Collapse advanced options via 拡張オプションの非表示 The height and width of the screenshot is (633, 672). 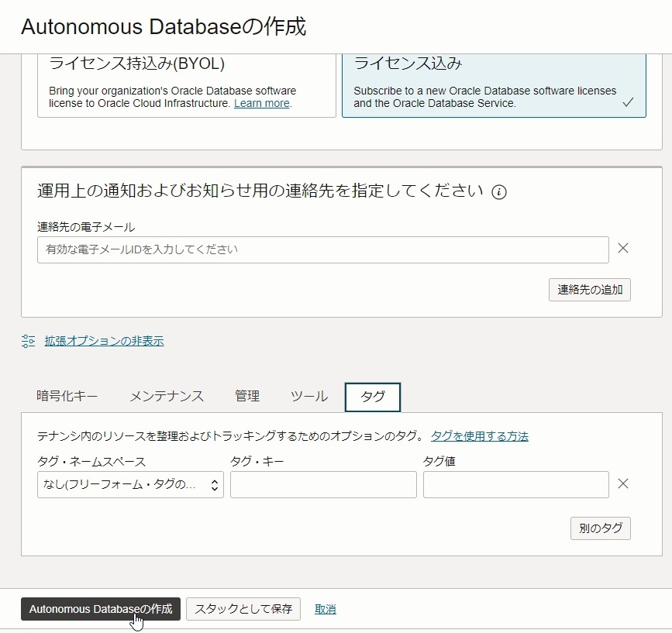click(x=104, y=341)
